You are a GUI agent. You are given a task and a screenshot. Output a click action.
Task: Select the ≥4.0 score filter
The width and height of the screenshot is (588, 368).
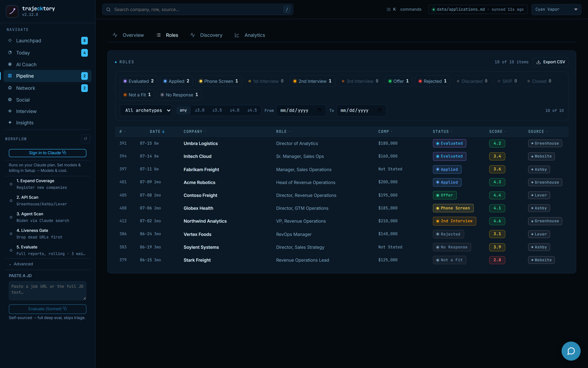235,111
